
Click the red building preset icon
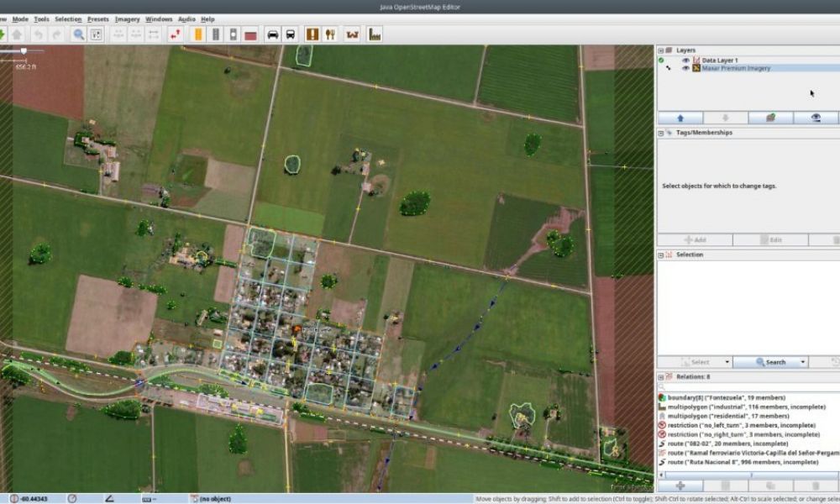click(250, 34)
